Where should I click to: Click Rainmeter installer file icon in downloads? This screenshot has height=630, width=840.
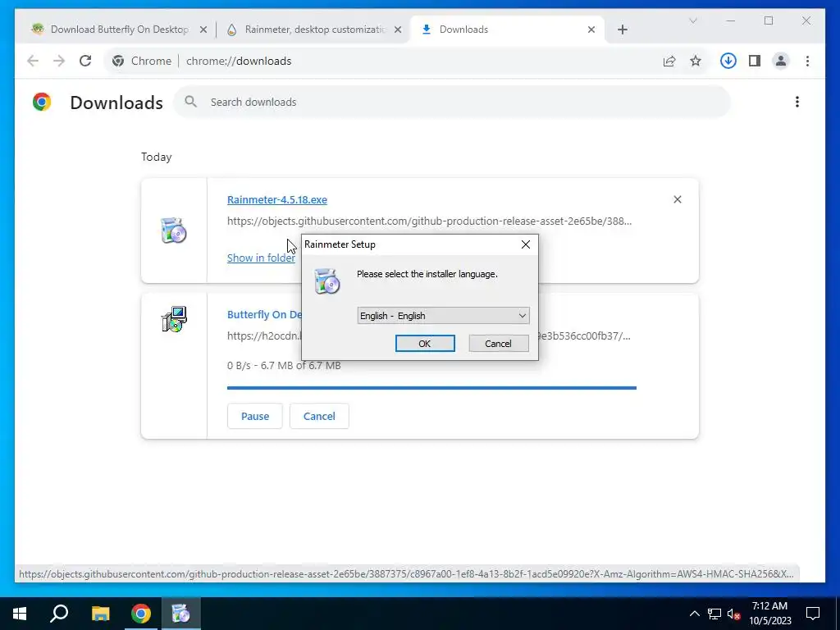174,231
